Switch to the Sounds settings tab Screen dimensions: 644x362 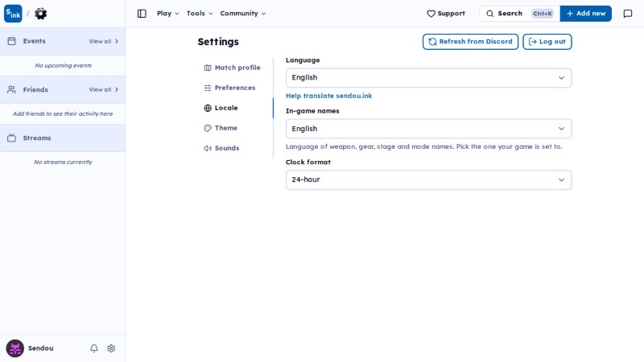point(222,148)
